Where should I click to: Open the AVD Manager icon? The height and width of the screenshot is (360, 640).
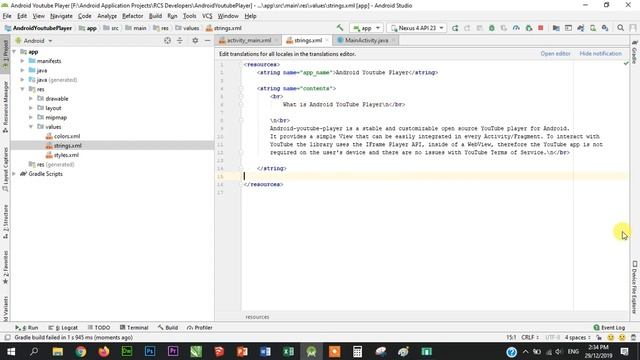coord(593,28)
